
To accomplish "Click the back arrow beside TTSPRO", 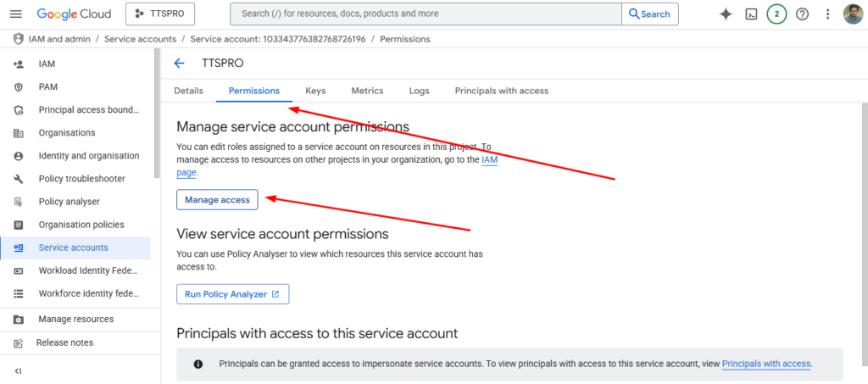I will pyautogui.click(x=179, y=64).
